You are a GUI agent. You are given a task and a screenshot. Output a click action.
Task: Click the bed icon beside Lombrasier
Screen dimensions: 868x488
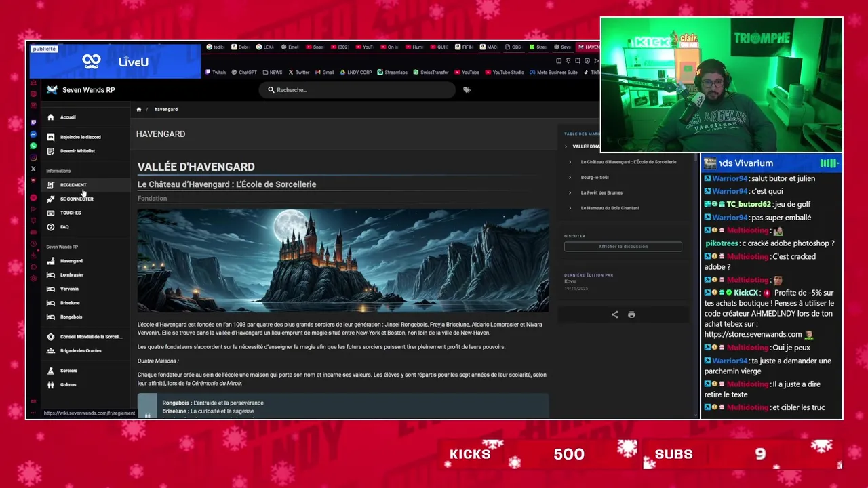point(50,275)
